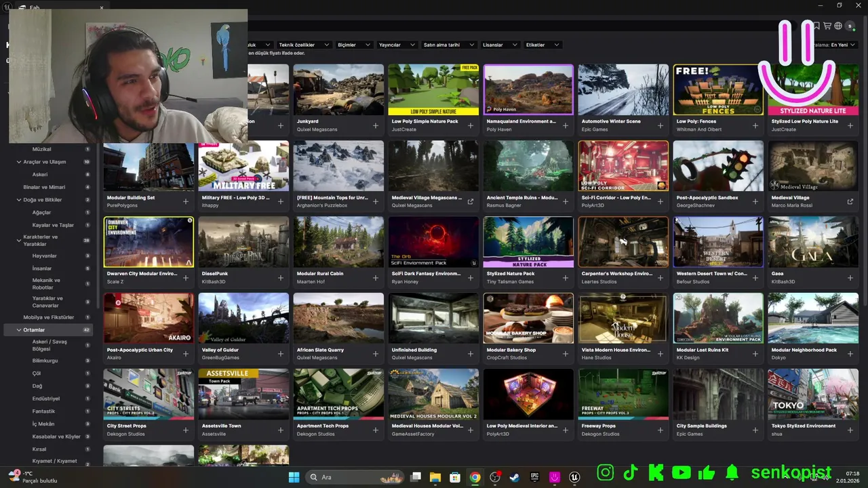The image size is (868, 488).
Task: Click the Windows taskbar search box
Action: (355, 477)
